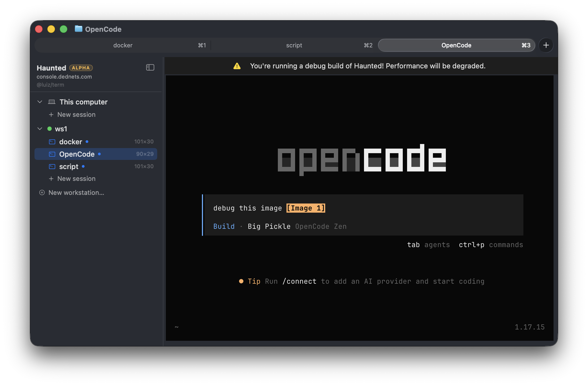Viewport: 588px width, 386px height.
Task: Click the script session terminal icon
Action: click(52, 166)
